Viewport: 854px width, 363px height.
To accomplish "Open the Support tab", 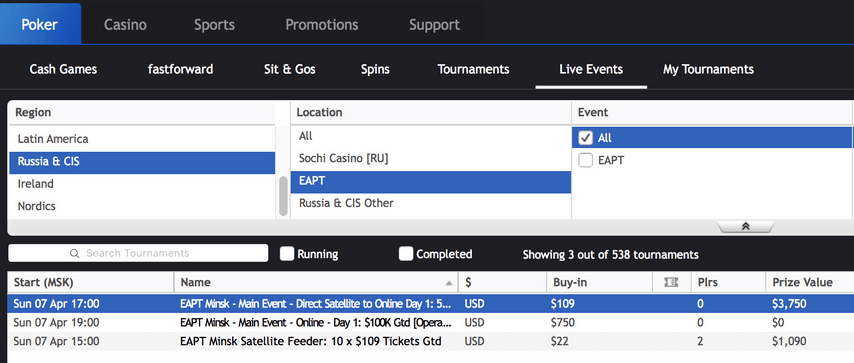I will pos(435,25).
